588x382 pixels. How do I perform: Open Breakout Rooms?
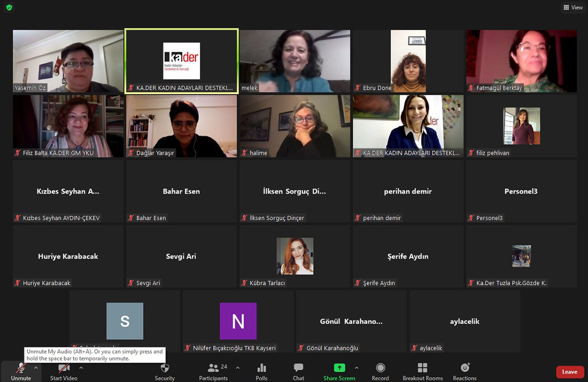point(422,368)
